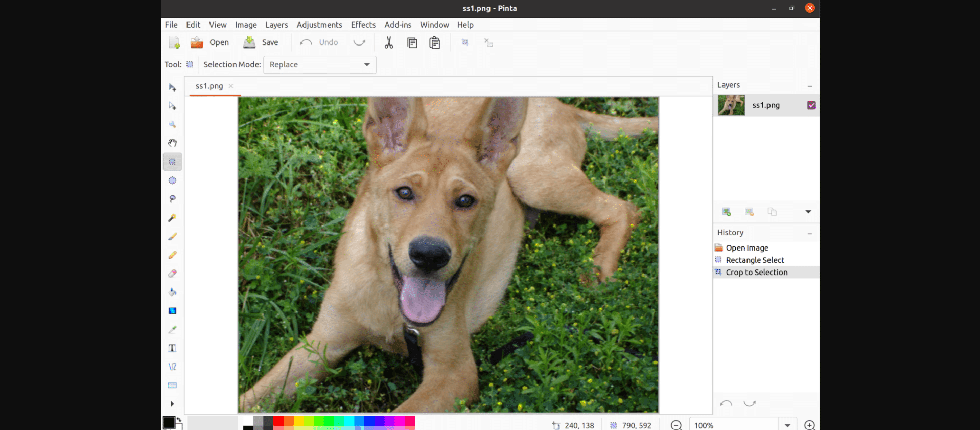The height and width of the screenshot is (430, 980).
Task: Open the Edit menu
Action: pos(193,25)
